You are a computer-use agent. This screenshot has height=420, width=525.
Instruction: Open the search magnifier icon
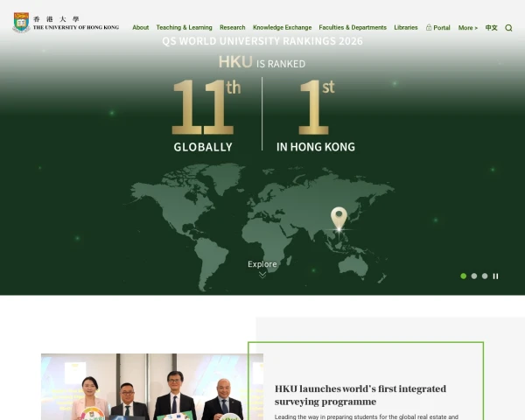click(508, 28)
